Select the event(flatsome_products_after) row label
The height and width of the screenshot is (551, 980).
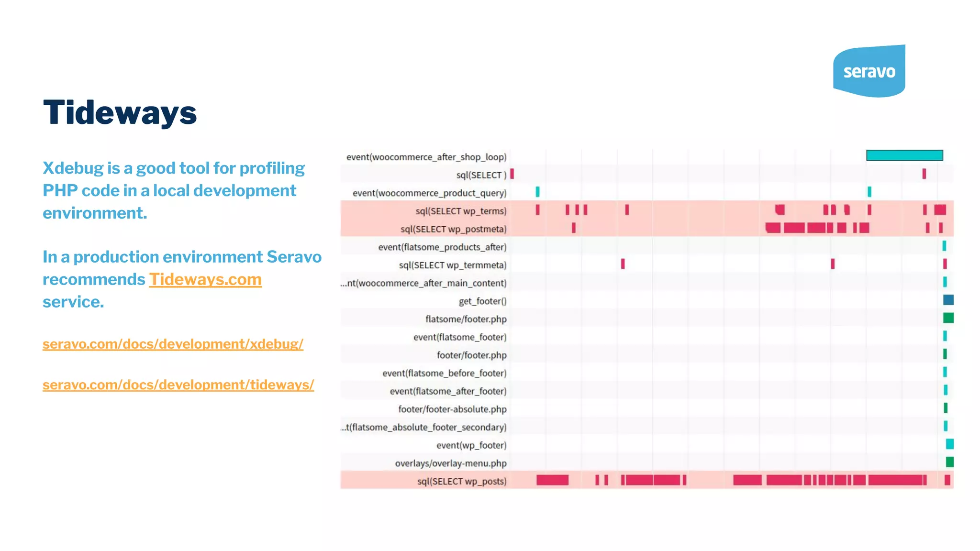click(442, 247)
